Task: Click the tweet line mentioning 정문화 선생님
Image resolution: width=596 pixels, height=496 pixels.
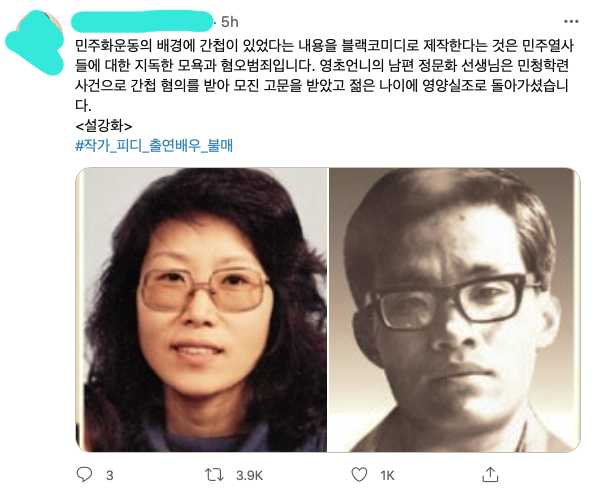Action: point(322,65)
